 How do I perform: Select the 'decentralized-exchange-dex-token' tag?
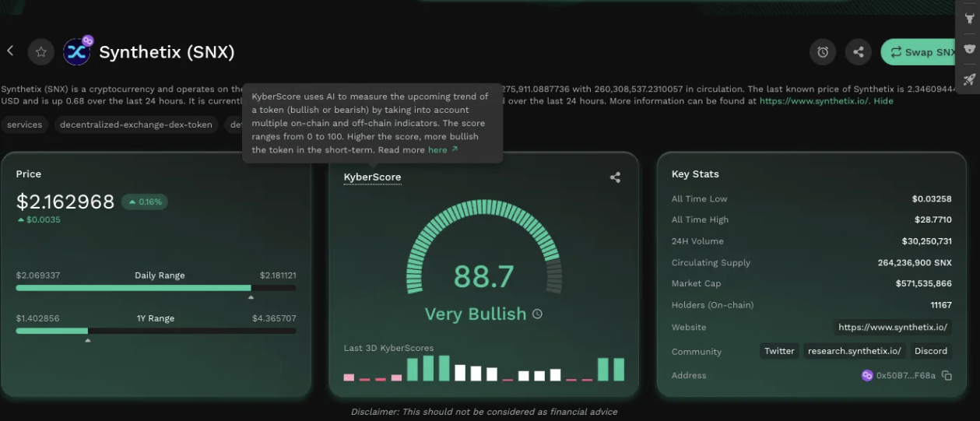[x=136, y=125]
